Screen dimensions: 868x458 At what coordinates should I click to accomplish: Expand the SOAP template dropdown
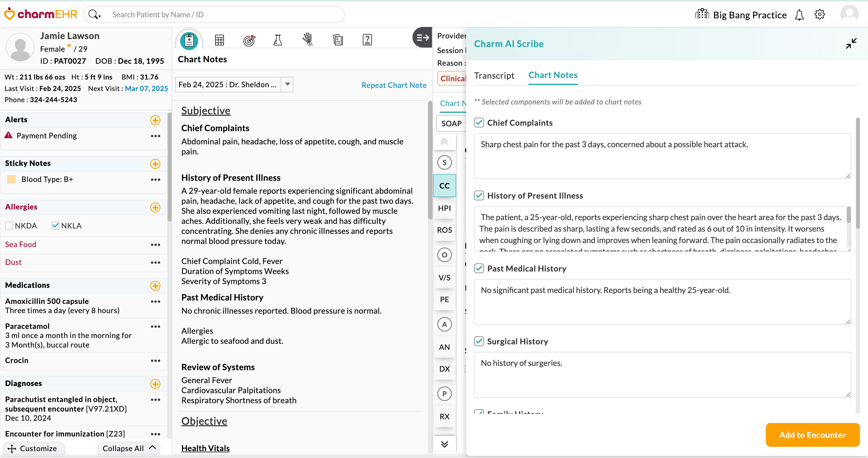click(452, 124)
